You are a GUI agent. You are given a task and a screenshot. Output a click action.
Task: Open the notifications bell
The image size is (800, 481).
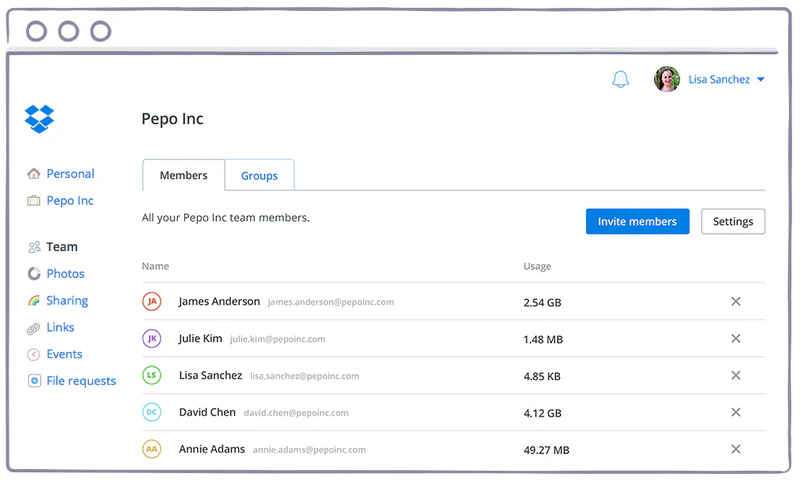(x=621, y=79)
